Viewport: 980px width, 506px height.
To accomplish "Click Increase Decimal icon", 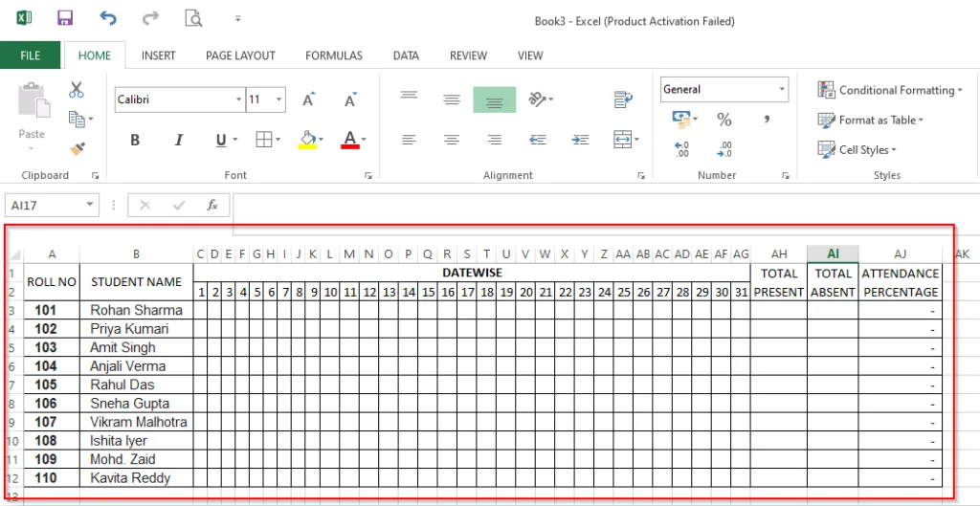I will coord(681,149).
